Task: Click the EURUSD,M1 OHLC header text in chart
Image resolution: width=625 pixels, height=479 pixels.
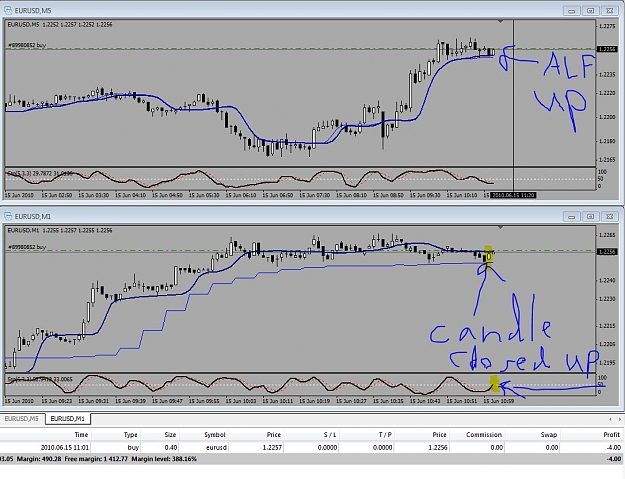Action: click(x=60, y=230)
